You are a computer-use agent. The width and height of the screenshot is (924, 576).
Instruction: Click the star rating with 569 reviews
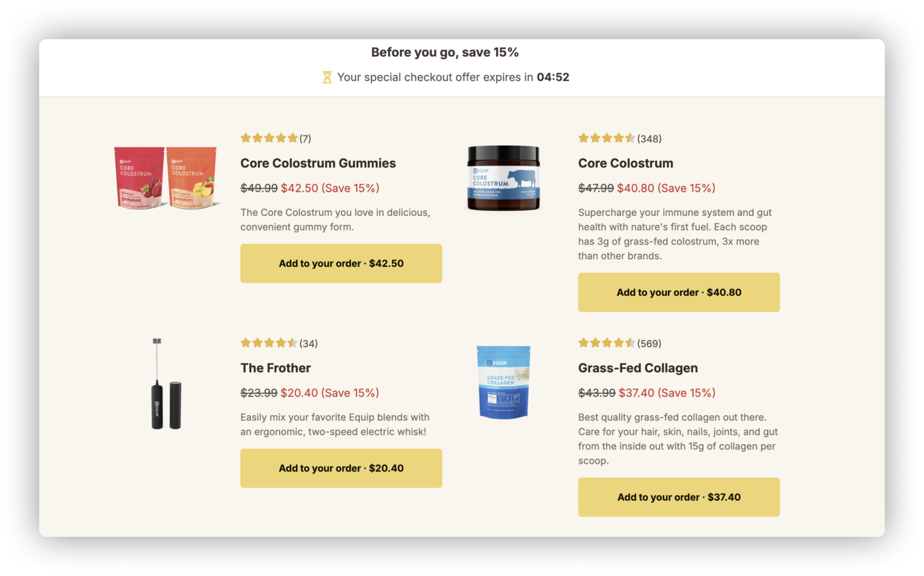coord(606,343)
